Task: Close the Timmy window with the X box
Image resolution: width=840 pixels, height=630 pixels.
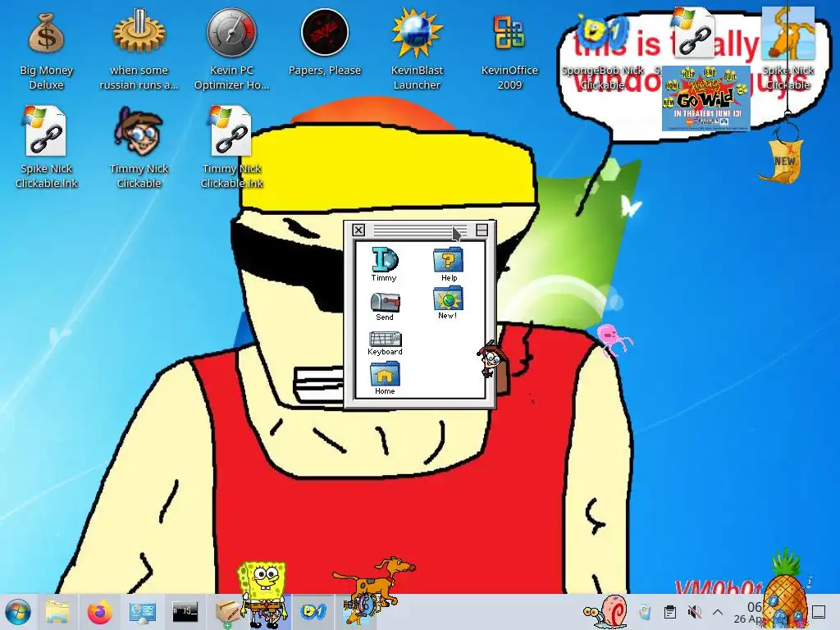Action: [x=359, y=230]
